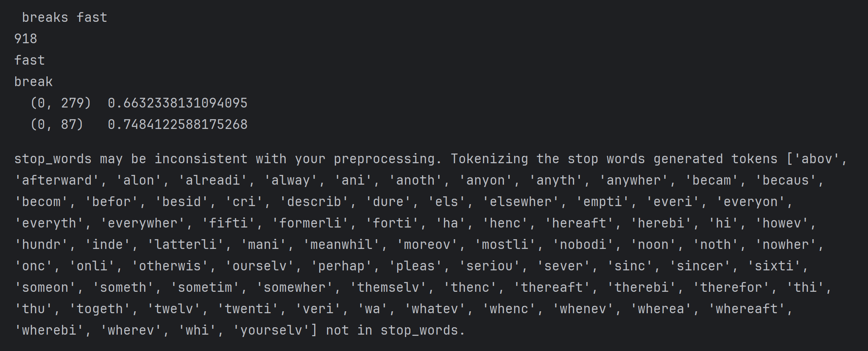Click the token 'whereaft' in list
This screenshot has height=351, width=868.
pos(747,309)
